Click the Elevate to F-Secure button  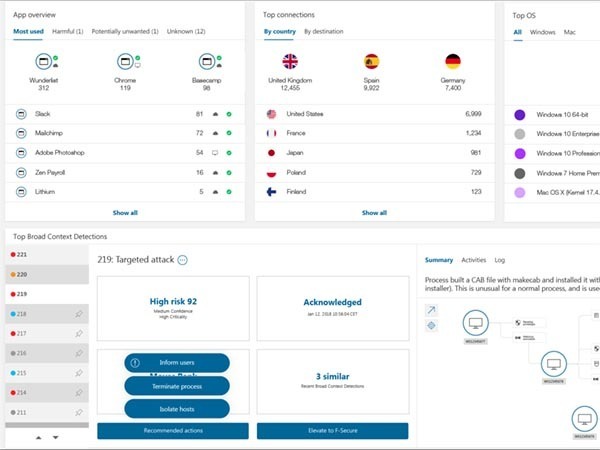coord(333,431)
